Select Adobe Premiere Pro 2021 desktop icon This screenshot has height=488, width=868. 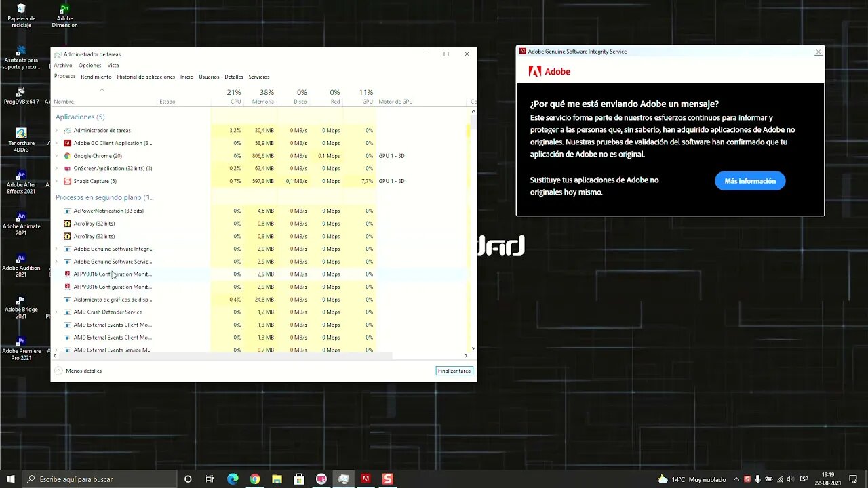[x=21, y=349]
